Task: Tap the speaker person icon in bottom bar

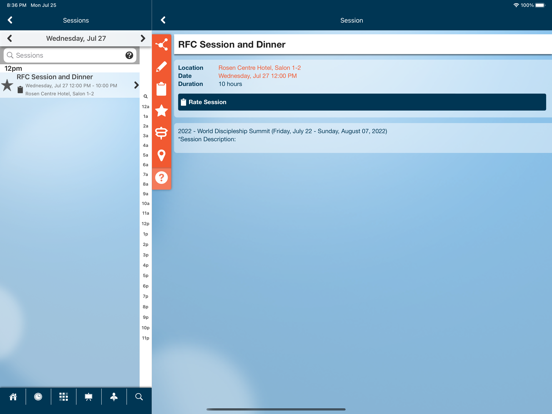Action: (114, 397)
